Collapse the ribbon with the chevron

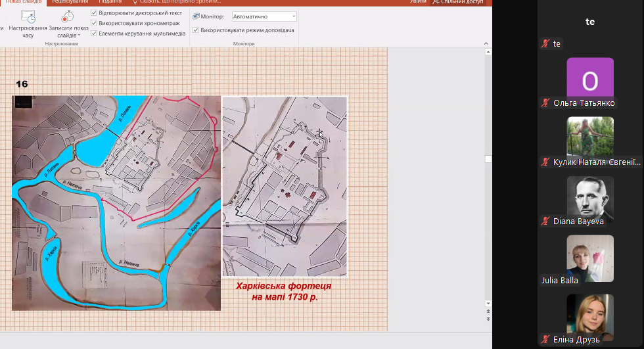click(x=486, y=43)
